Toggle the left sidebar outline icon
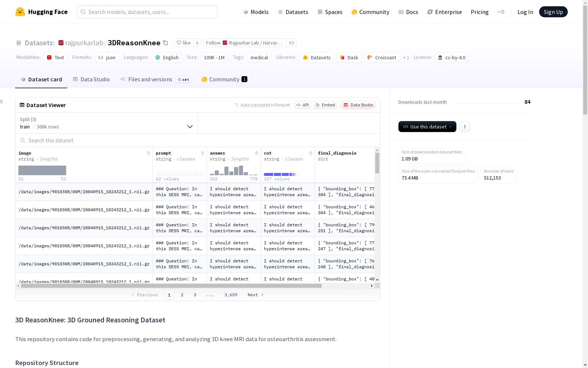Image resolution: width=588 pixels, height=368 pixels. click(x=2, y=102)
